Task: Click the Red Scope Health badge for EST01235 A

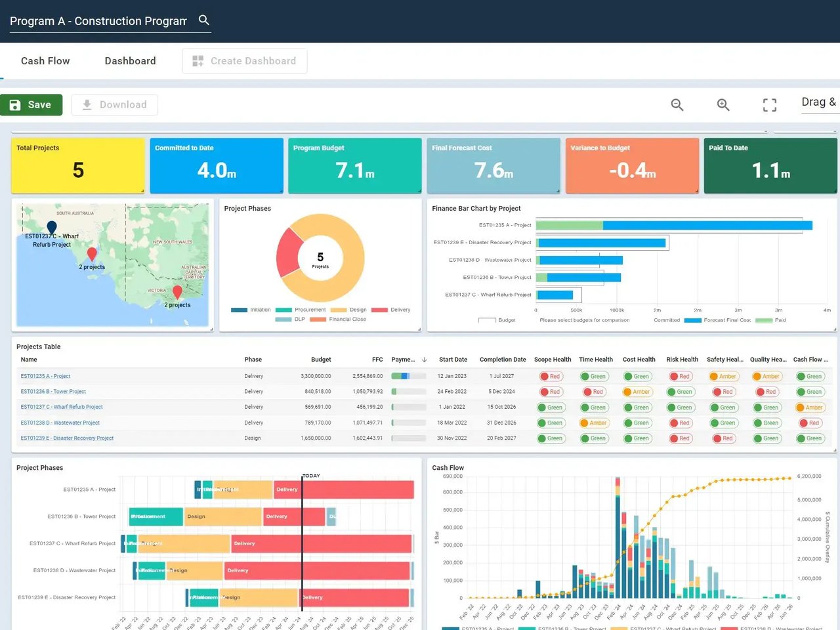Action: tap(550, 376)
